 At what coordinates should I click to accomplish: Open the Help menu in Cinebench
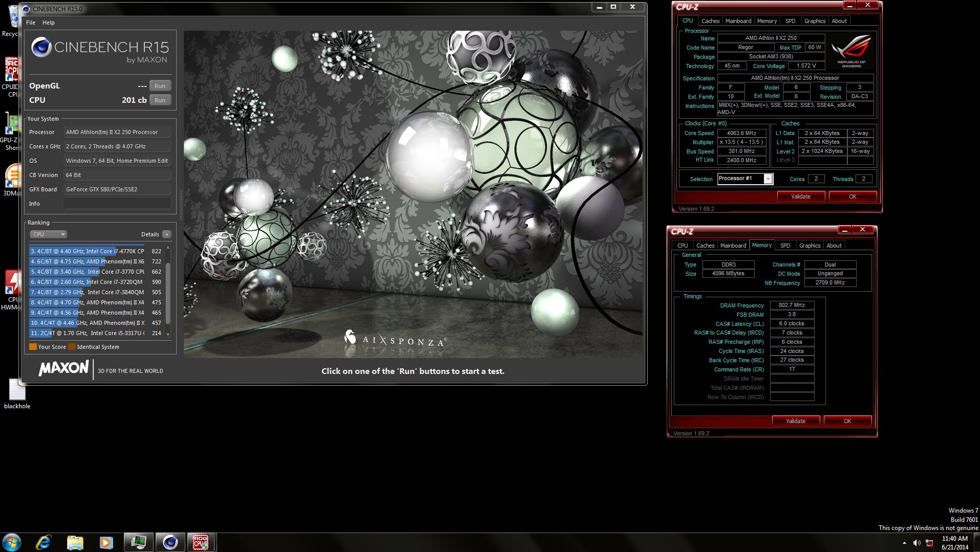pyautogui.click(x=49, y=23)
